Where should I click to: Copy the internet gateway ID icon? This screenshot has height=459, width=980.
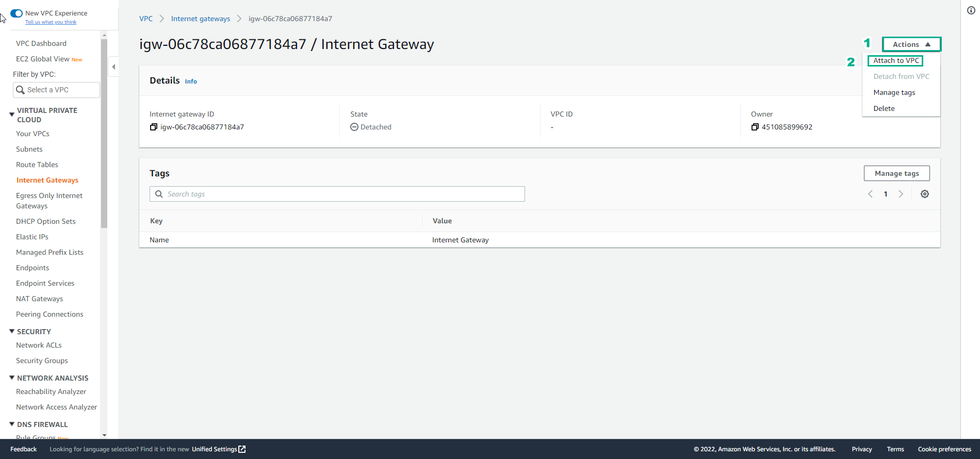coord(153,127)
